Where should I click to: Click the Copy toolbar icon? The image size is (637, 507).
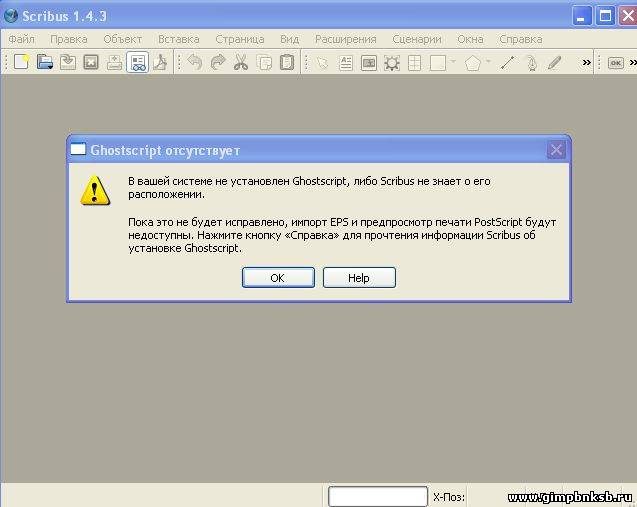[x=264, y=63]
